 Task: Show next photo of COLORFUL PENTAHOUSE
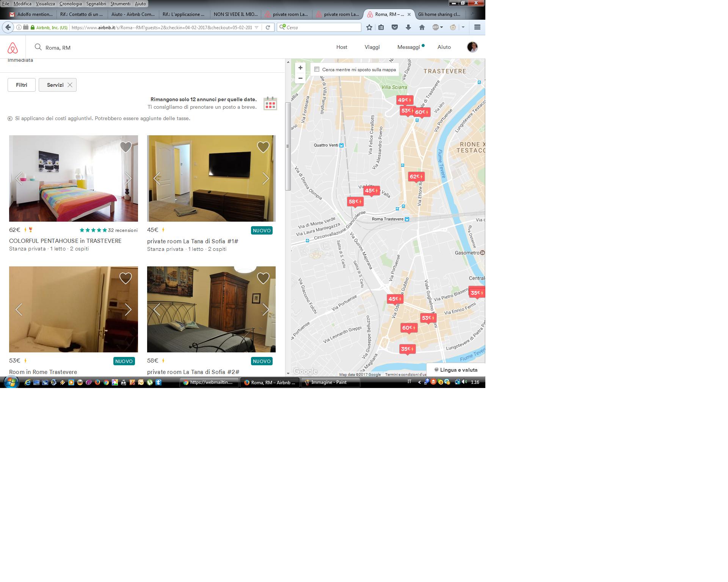[128, 178]
